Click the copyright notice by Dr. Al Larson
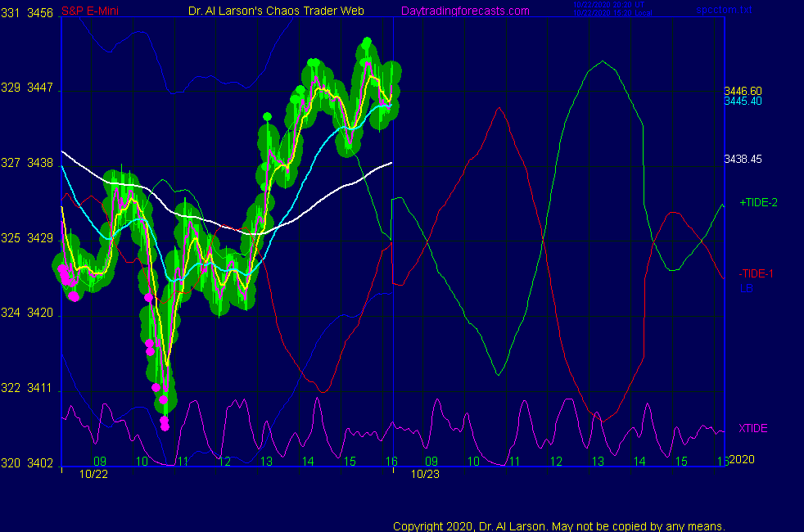 (x=559, y=526)
